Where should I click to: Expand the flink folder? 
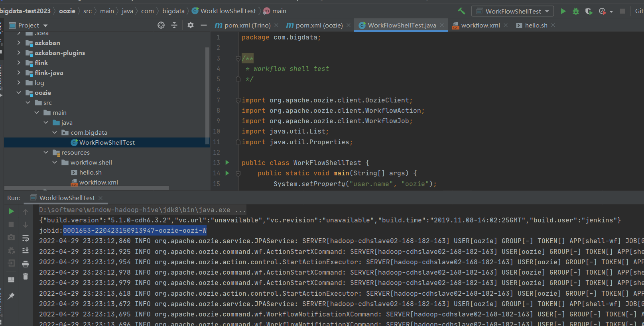click(19, 63)
